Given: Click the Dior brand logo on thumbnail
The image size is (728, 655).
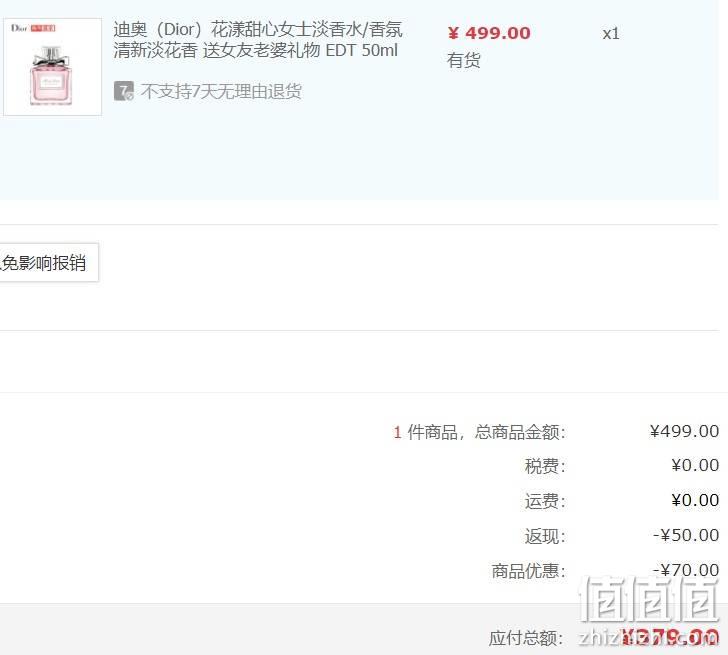Looking at the screenshot, I should (x=19, y=28).
